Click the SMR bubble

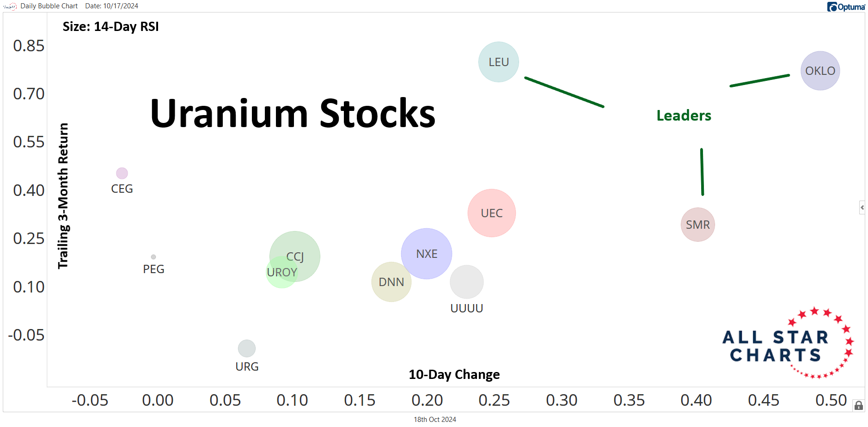[697, 225]
